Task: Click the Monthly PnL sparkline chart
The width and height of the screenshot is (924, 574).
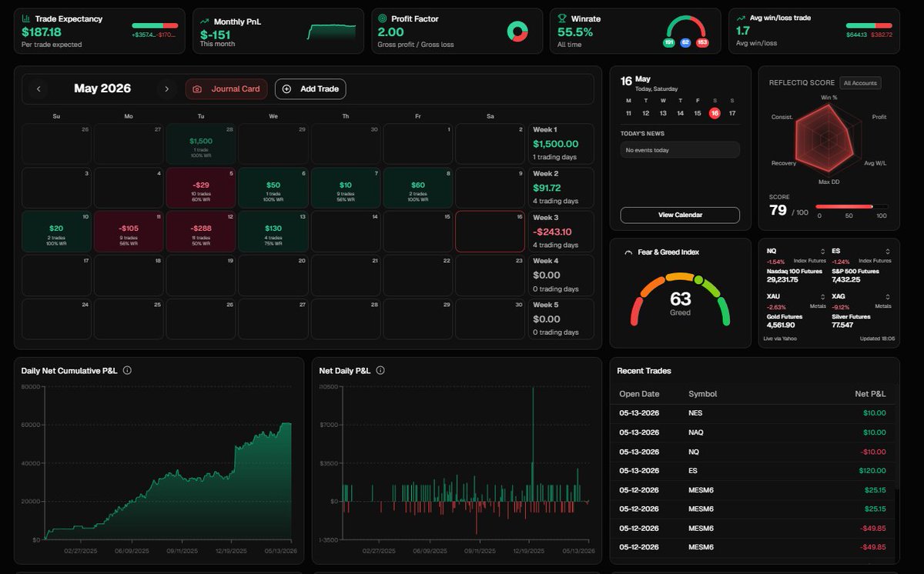Action: (x=332, y=32)
